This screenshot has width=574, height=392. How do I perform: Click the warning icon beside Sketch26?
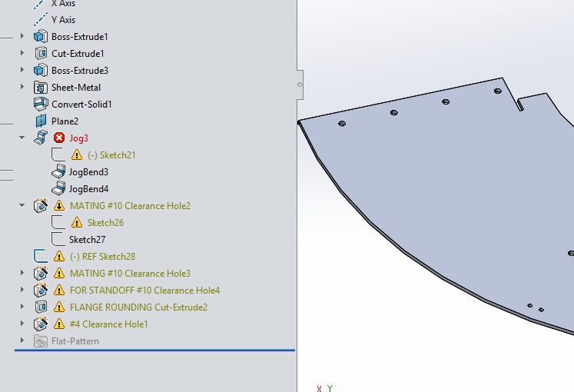pyautogui.click(x=77, y=223)
